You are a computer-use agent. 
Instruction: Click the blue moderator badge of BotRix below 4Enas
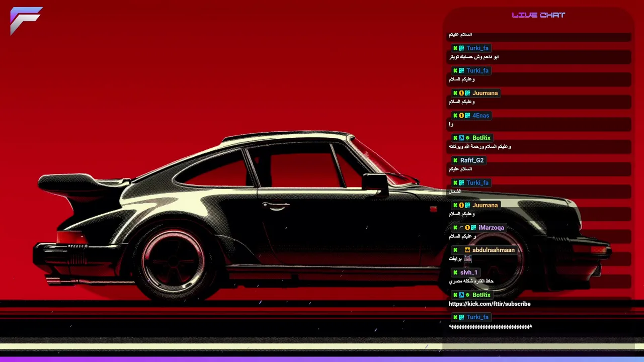pos(461,138)
